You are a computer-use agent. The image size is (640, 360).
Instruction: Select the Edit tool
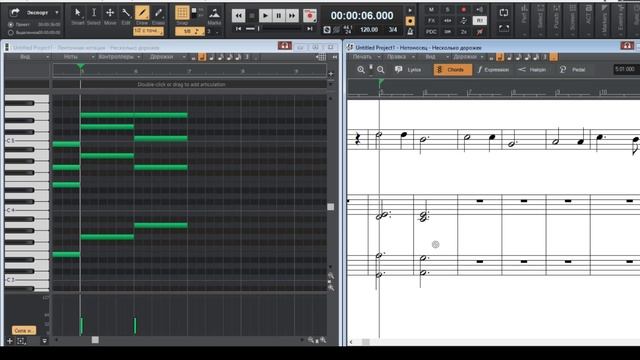[x=126, y=13]
